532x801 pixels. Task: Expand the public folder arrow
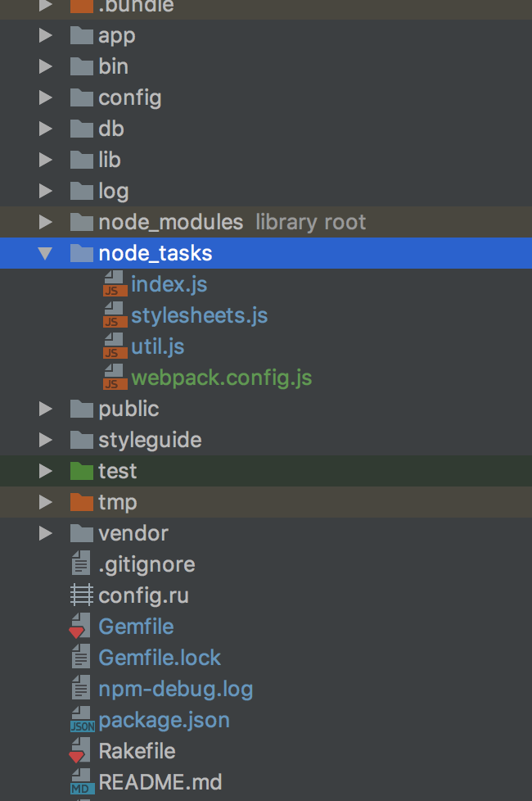(x=46, y=409)
